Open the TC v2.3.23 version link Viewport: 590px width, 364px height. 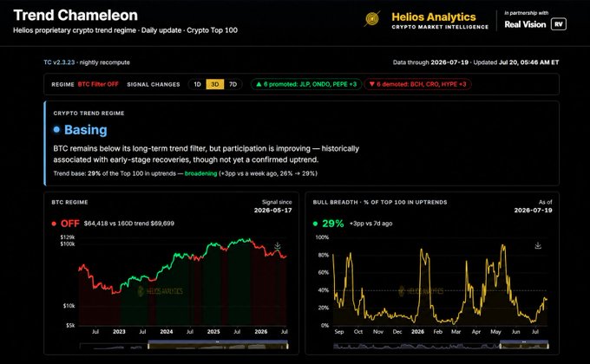(59, 62)
